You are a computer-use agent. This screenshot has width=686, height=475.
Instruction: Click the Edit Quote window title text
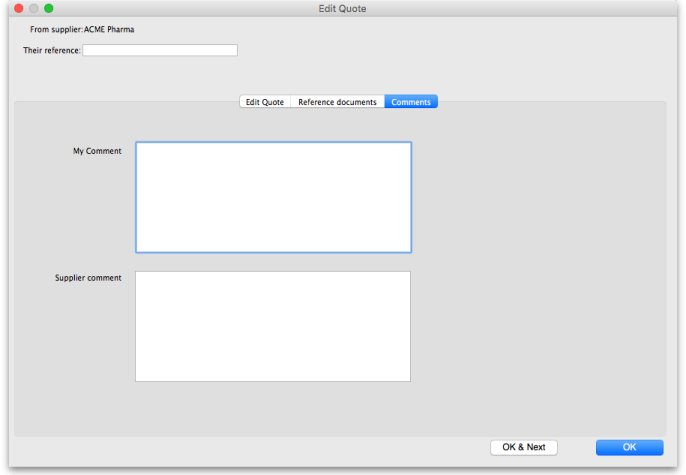(x=342, y=9)
